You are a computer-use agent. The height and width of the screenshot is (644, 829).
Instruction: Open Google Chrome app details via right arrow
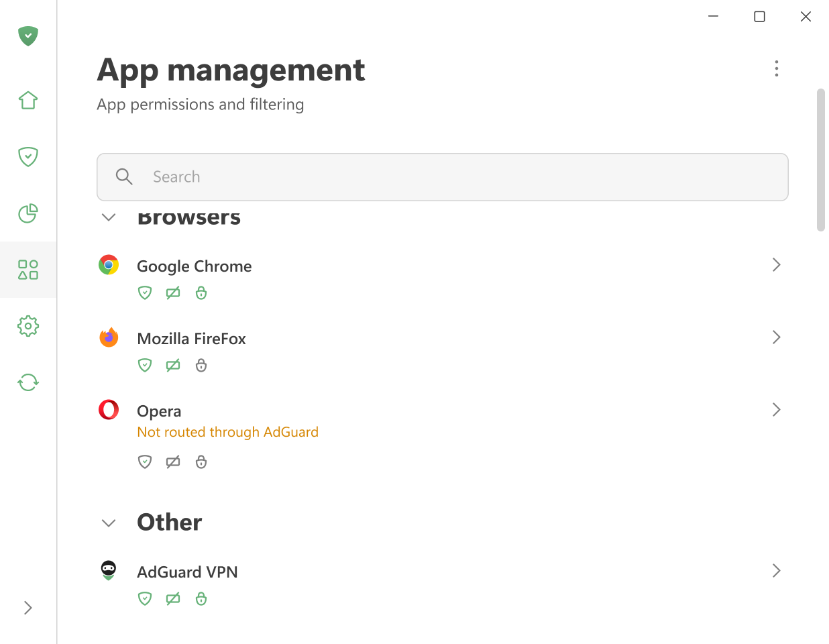pos(776,265)
